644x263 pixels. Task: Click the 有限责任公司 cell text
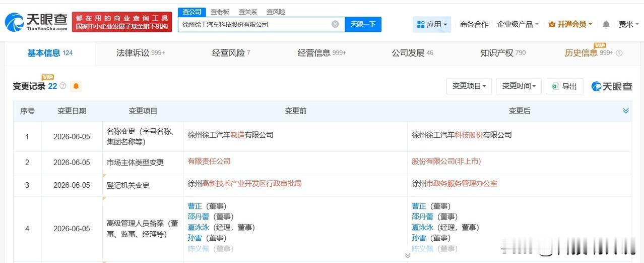coord(209,161)
